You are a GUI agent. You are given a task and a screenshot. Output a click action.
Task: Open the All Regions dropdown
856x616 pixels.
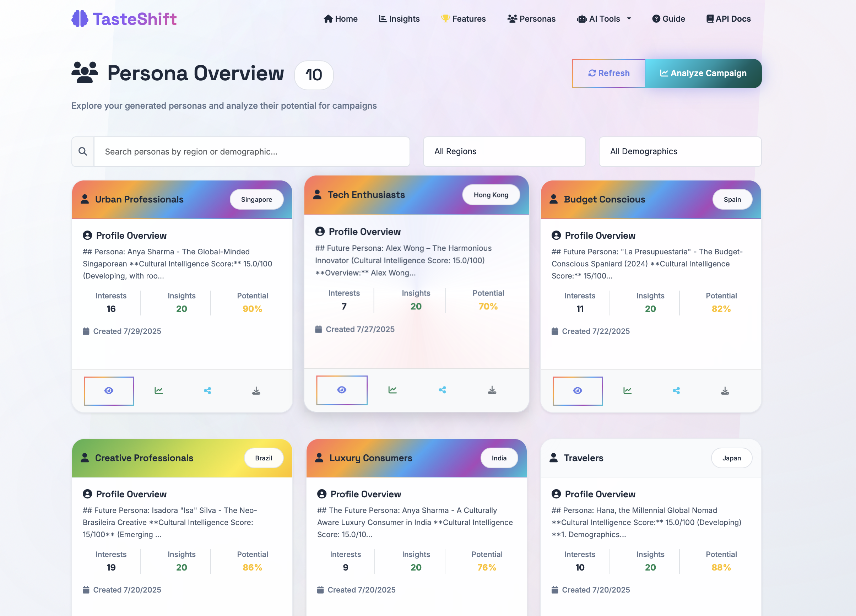(x=504, y=151)
